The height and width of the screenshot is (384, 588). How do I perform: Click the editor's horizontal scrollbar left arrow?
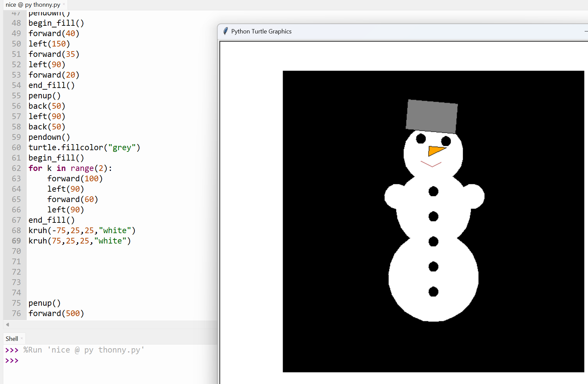pos(7,324)
